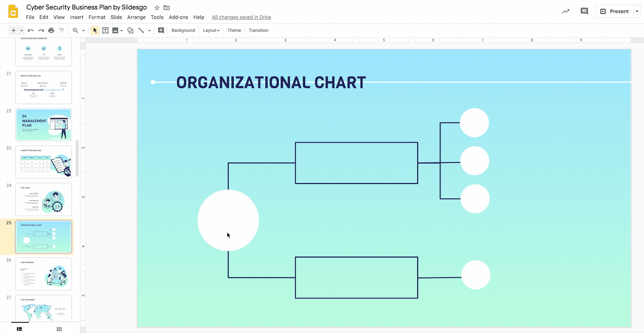644x333 pixels.
Task: Open the Insert menu
Action: tap(76, 17)
